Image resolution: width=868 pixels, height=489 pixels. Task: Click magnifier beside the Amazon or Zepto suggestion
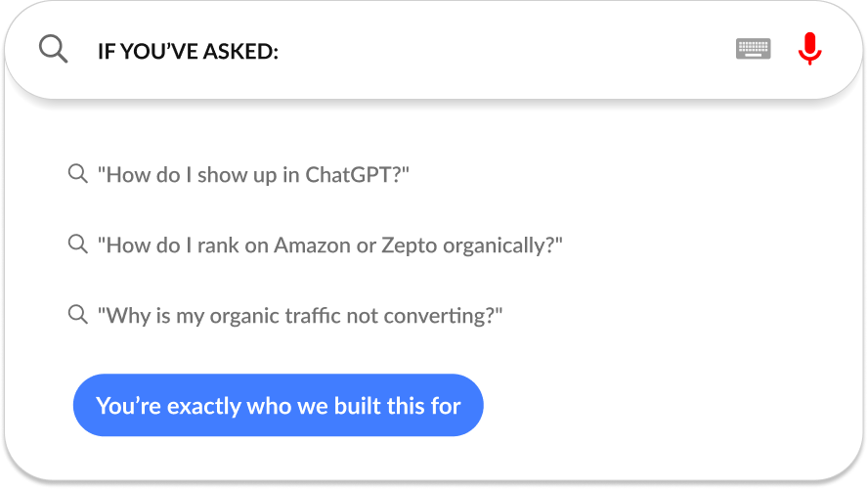(x=77, y=244)
